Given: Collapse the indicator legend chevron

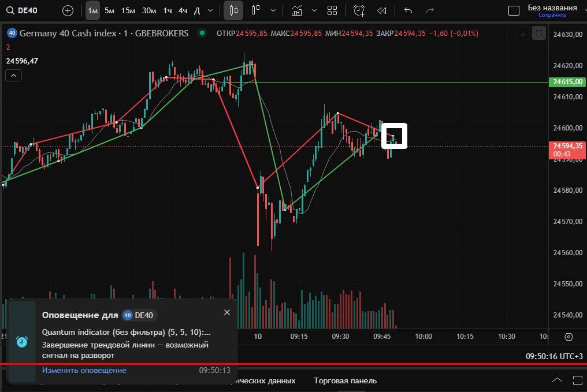Looking at the screenshot, I should click(13, 76).
